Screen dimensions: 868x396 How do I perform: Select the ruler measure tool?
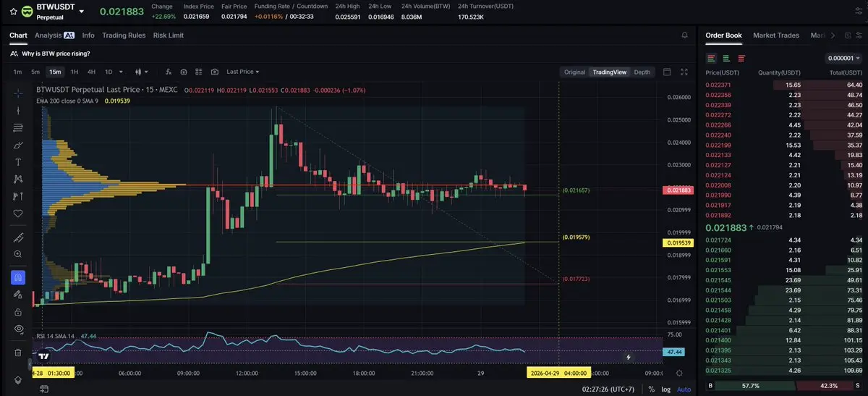pyautogui.click(x=18, y=237)
